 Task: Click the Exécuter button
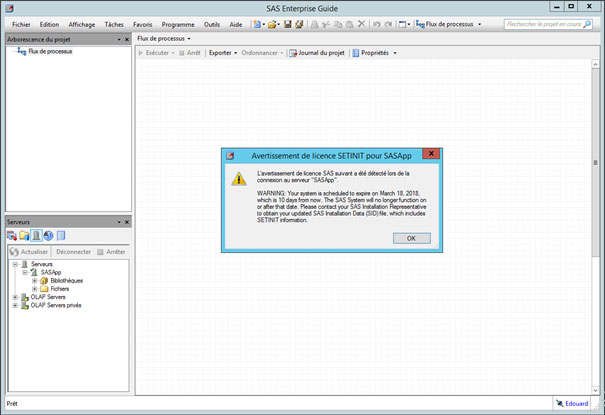(x=156, y=53)
